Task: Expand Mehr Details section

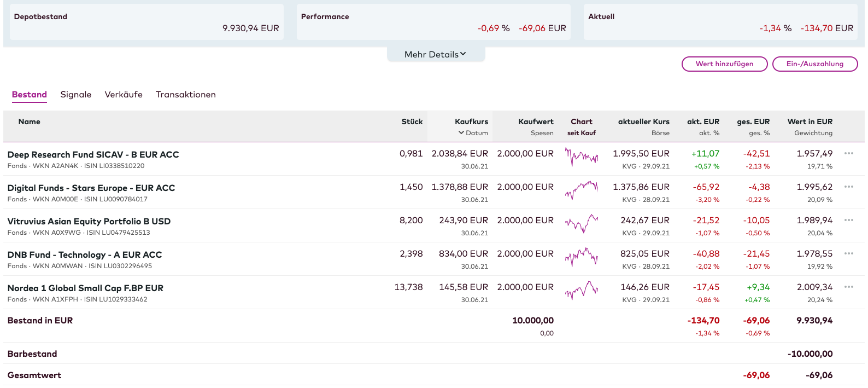Action: pos(436,54)
